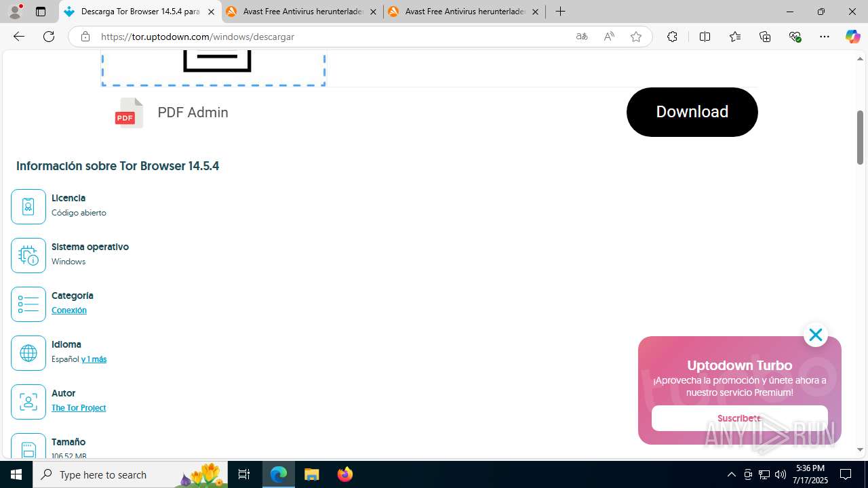The width and height of the screenshot is (868, 488).
Task: Click the Sistema operativo icon
Action: [x=28, y=256]
